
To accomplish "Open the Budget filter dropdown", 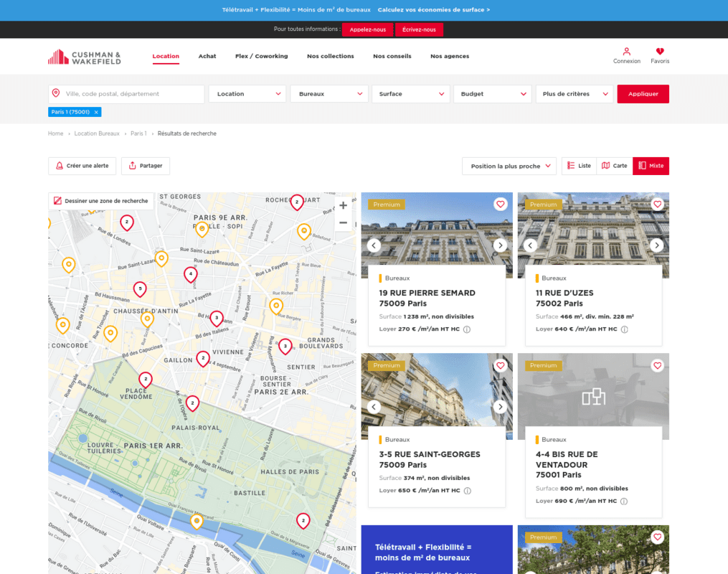I will pos(493,94).
